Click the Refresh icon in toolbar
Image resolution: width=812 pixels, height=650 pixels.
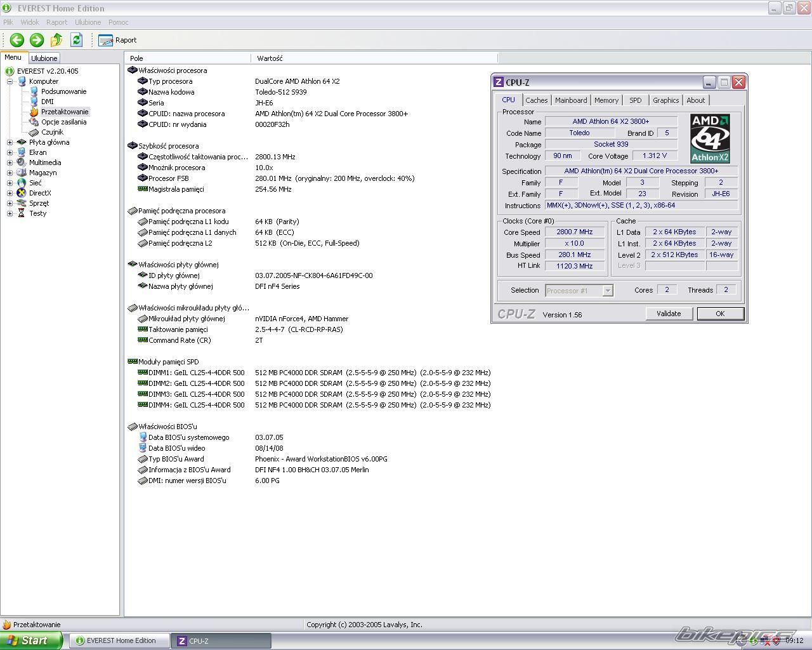click(x=76, y=40)
